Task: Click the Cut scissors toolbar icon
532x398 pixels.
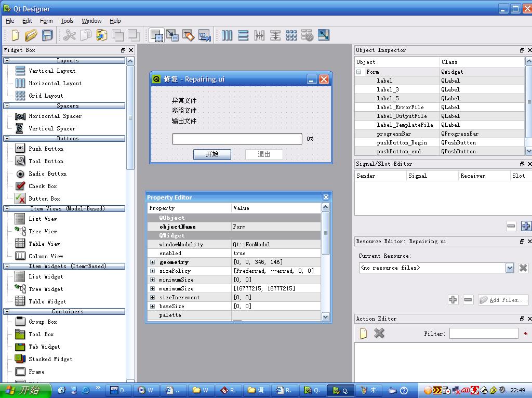Action: tap(70, 35)
